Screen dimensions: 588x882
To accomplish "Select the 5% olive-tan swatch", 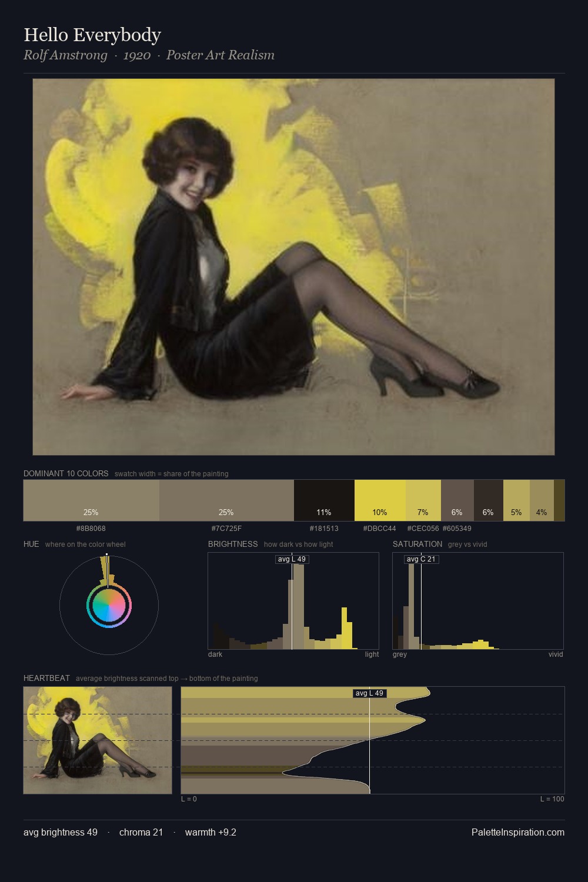I will [516, 500].
